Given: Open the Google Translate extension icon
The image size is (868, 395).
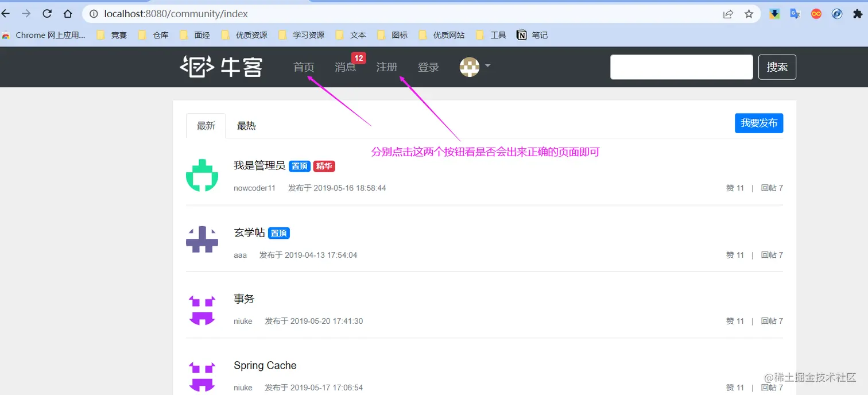Looking at the screenshot, I should point(795,14).
